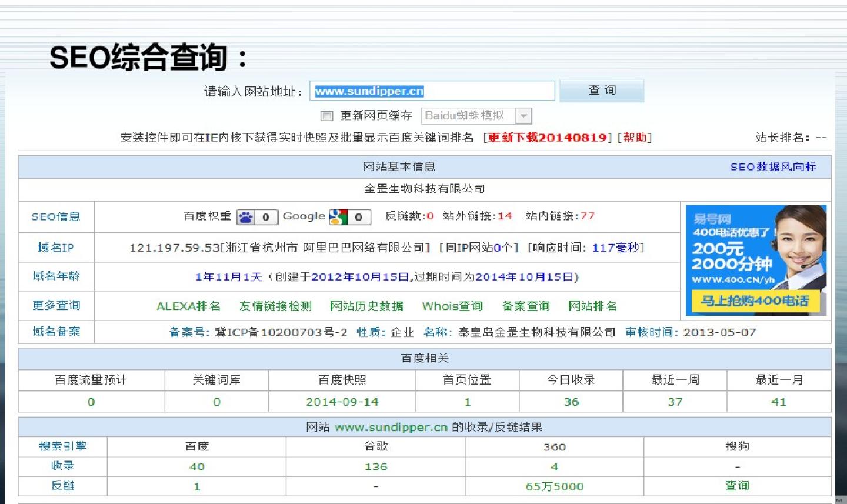Click the 马上抢购400电话 button

coord(755,301)
